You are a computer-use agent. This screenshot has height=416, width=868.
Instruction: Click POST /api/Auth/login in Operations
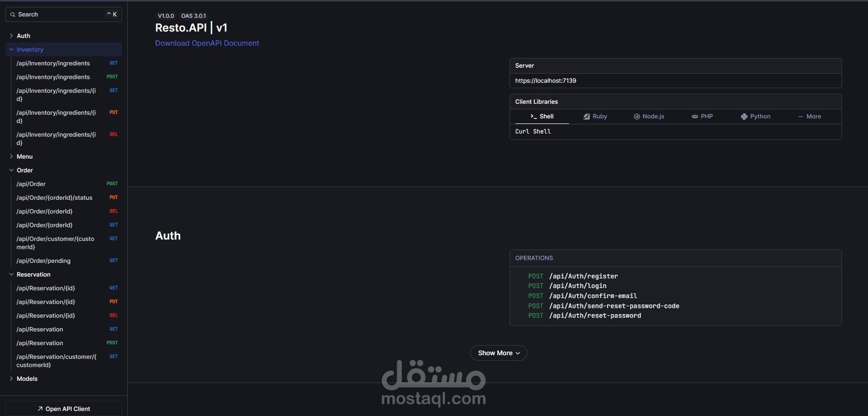[568, 286]
